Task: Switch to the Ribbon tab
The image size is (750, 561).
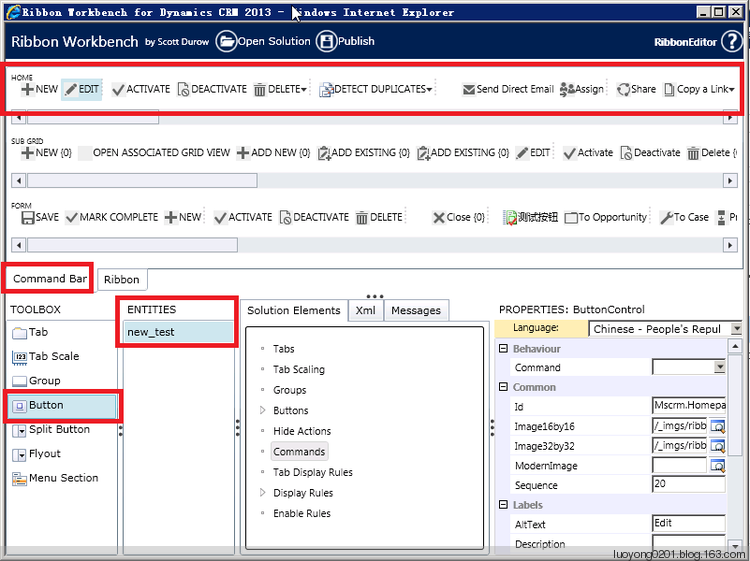Action: (x=121, y=280)
